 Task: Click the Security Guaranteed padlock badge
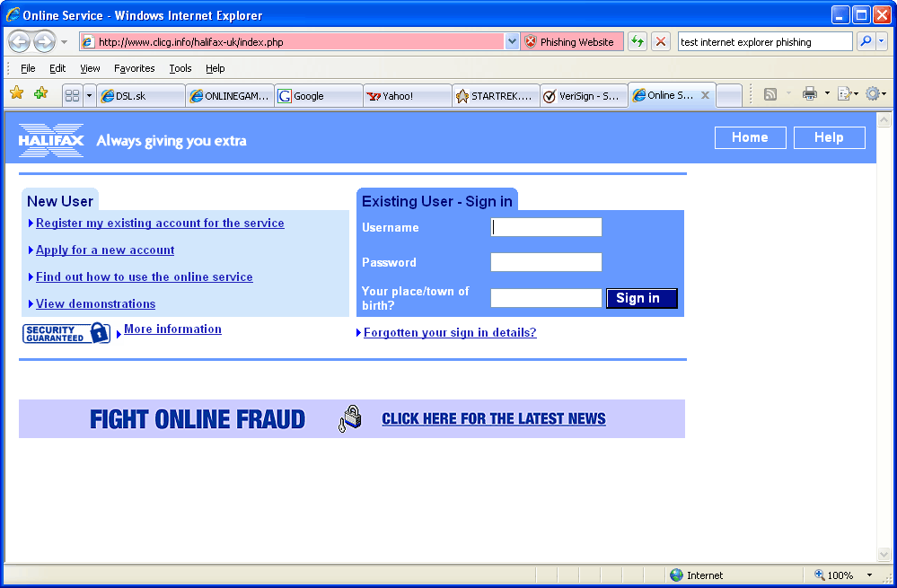[66, 333]
